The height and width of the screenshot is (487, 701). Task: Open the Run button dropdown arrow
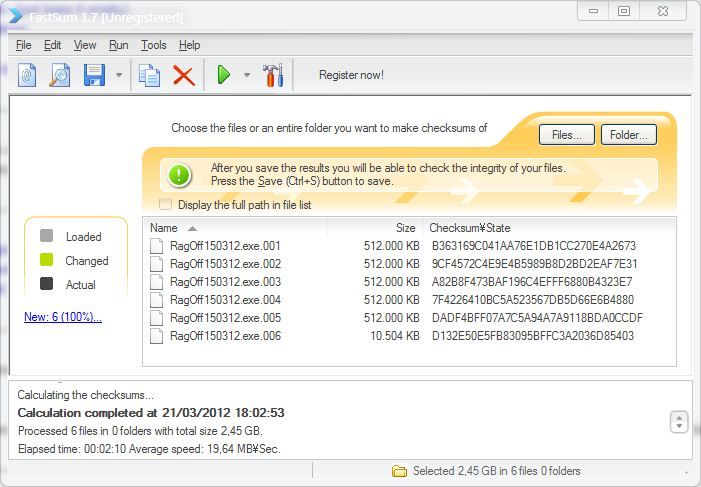click(247, 75)
